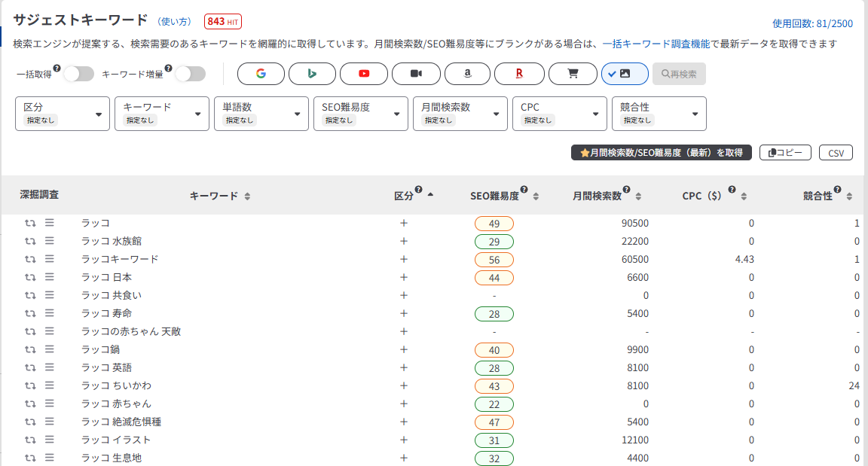Deselect the checked image search source button

pyautogui.click(x=624, y=74)
